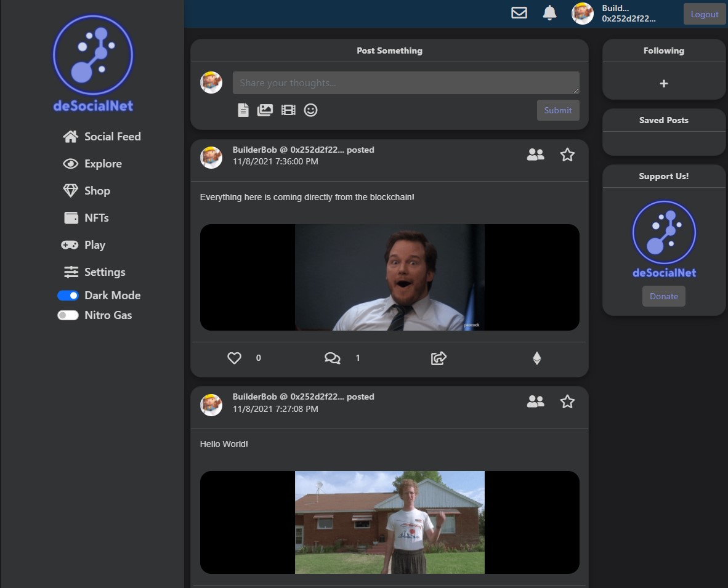The width and height of the screenshot is (728, 588).
Task: Follow user on 7:27:08 PM post
Action: point(535,401)
